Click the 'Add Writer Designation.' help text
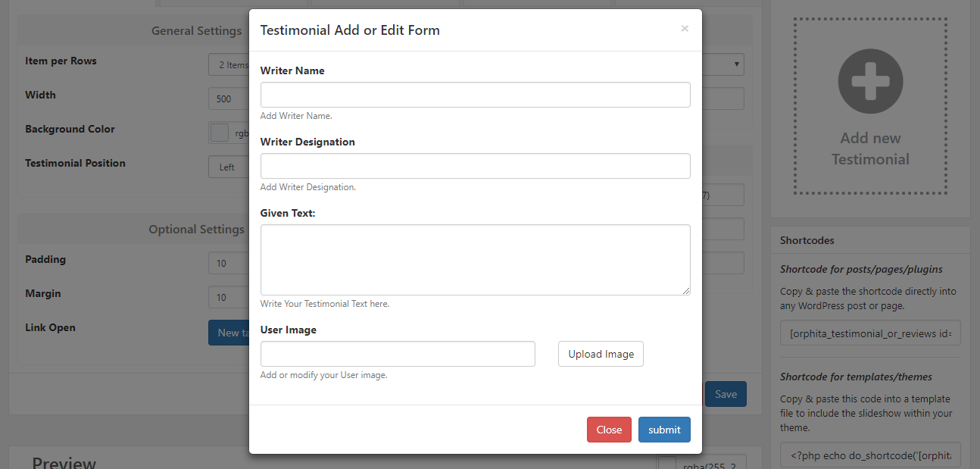The image size is (980, 469). click(x=308, y=187)
